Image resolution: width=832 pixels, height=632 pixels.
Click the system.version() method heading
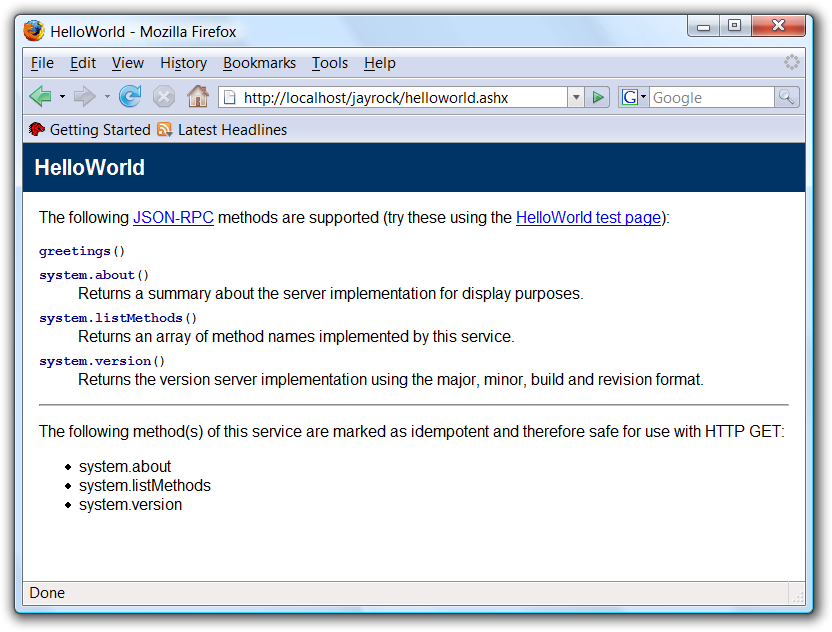pyautogui.click(x=102, y=361)
